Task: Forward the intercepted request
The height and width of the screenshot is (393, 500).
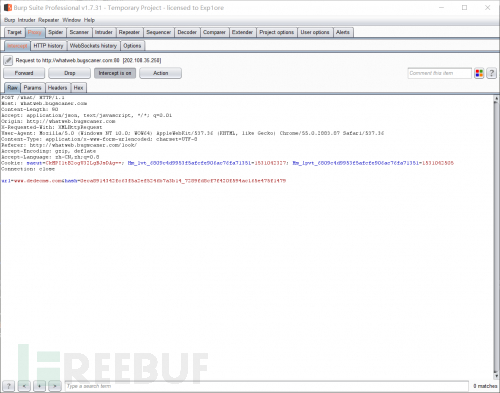Action: tap(24, 73)
